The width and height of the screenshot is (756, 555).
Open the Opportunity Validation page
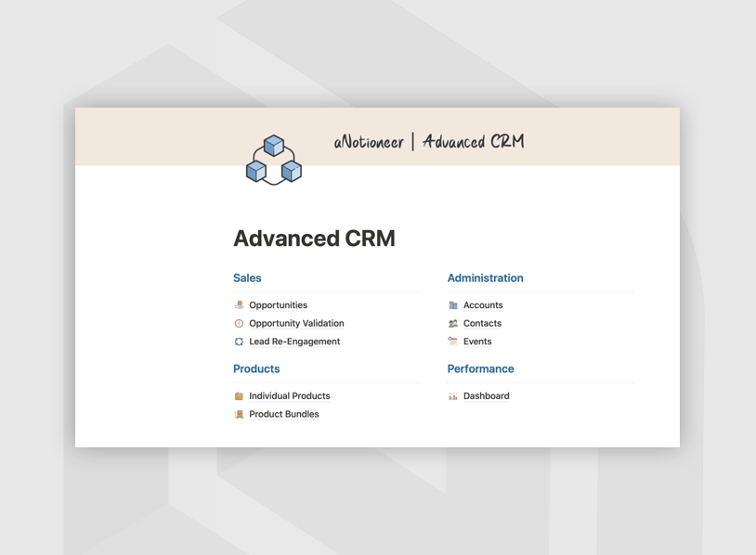[296, 323]
